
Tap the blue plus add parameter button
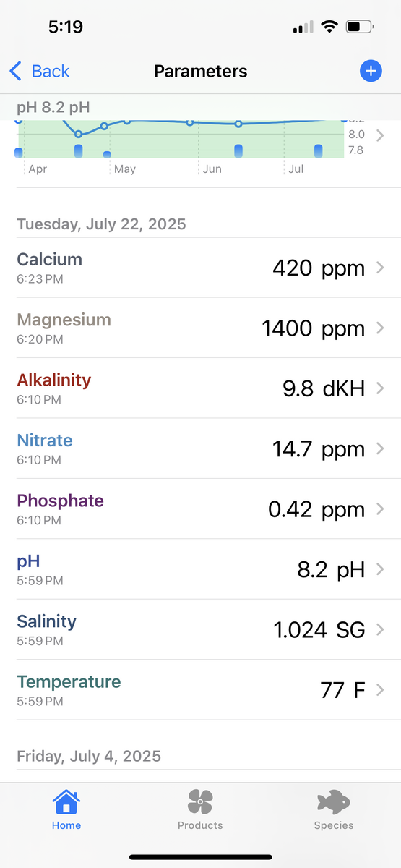point(370,71)
